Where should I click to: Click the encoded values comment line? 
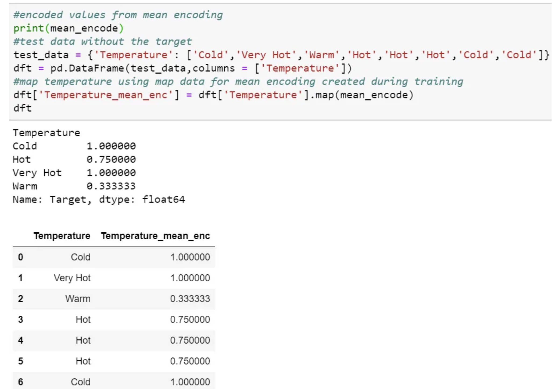pyautogui.click(x=118, y=15)
